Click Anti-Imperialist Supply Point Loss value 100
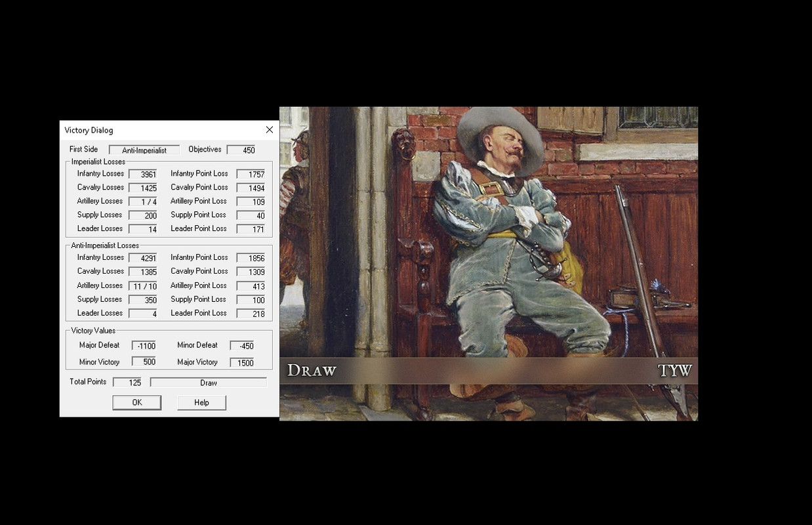The image size is (812, 525). (251, 301)
